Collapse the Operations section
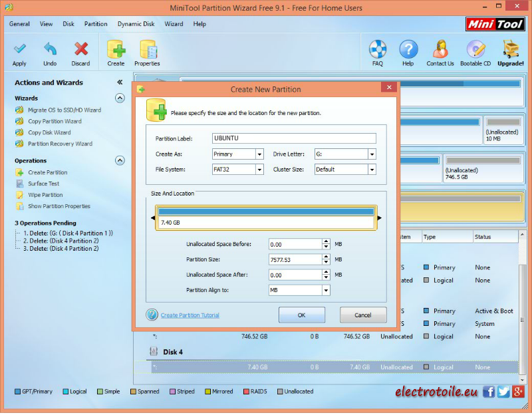The image size is (532, 415). [120, 160]
